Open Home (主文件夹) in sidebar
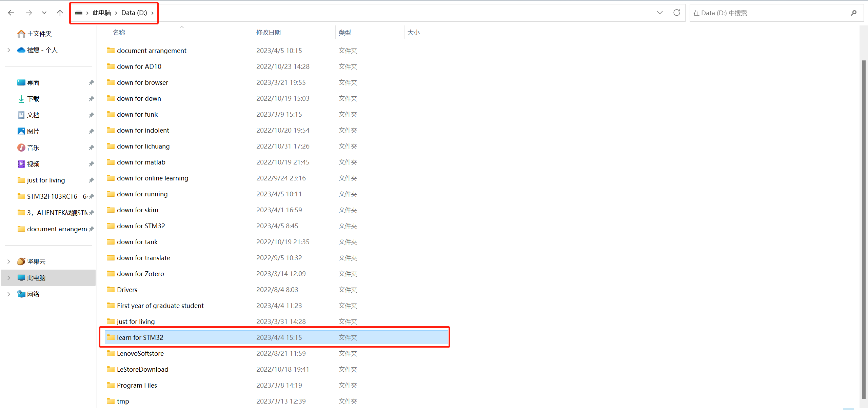This screenshot has height=410, width=868. pos(39,34)
